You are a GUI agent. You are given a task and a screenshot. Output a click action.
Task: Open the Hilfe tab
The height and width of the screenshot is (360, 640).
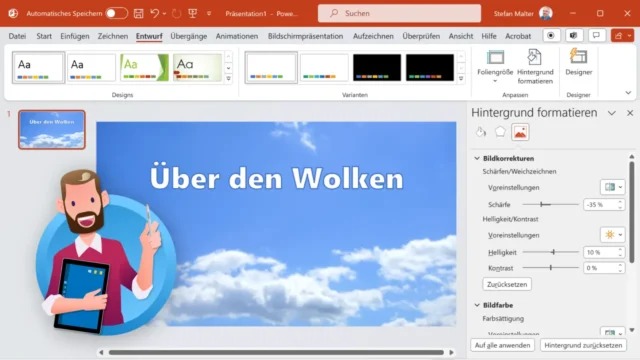coord(489,36)
